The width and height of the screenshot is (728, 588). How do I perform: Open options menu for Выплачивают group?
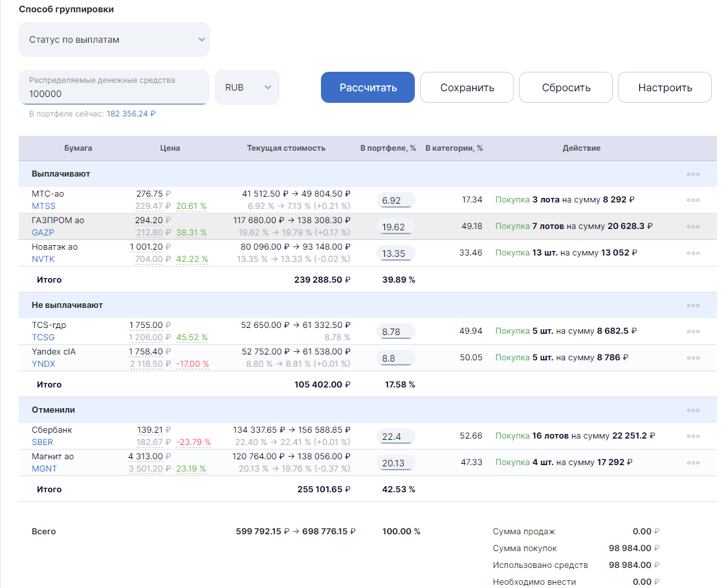coord(693,175)
